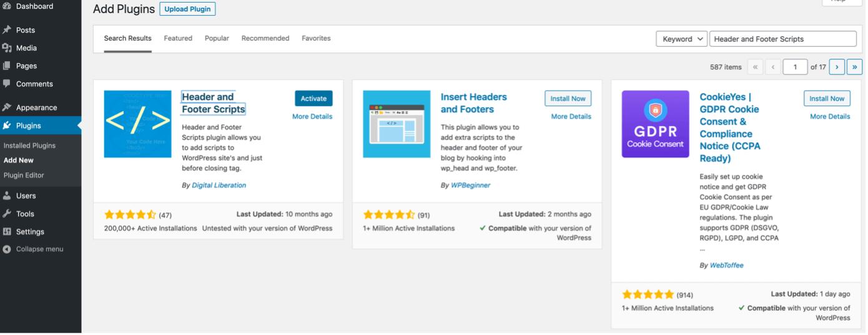This screenshot has height=335, width=868.
Task: Click the Upload Plugin button
Action: click(187, 9)
